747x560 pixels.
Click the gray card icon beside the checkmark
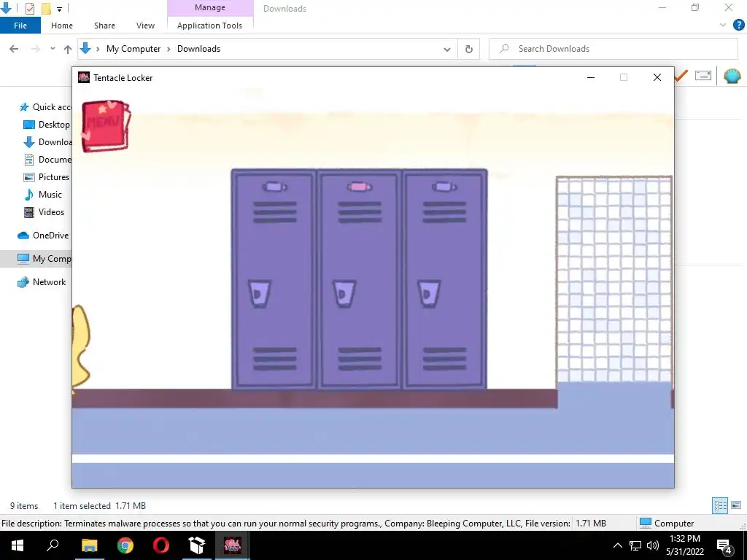tap(703, 76)
